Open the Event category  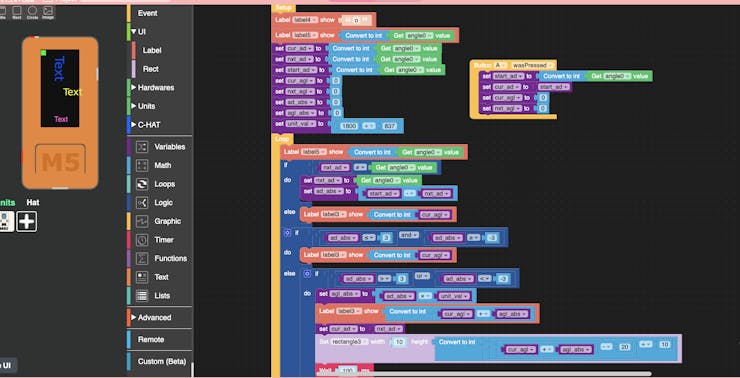148,13
